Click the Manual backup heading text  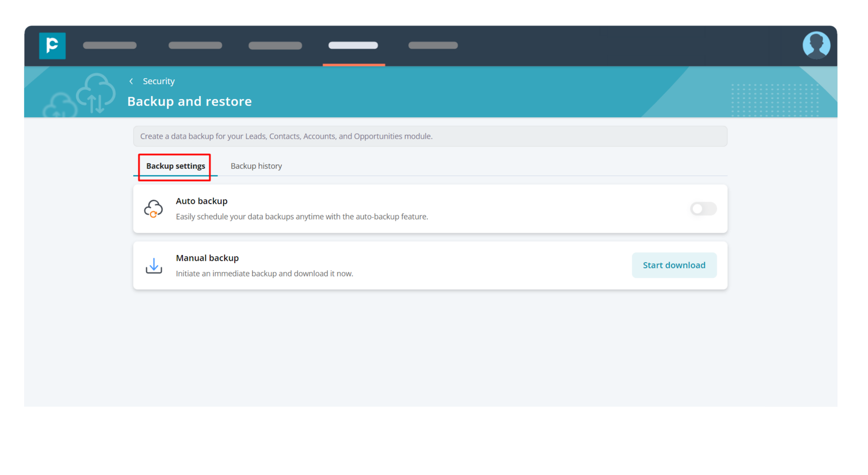click(x=207, y=258)
